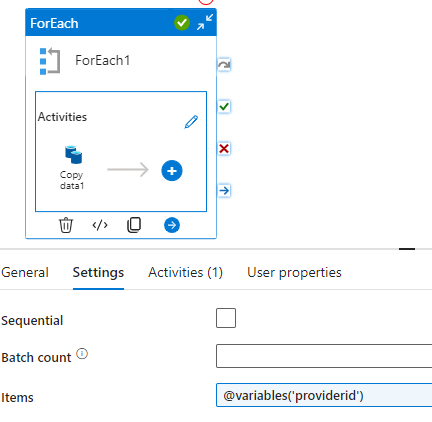Select the Copy data1 activity

point(72,168)
